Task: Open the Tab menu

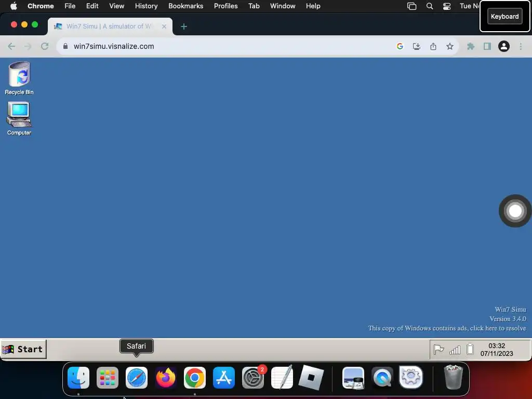Action: pos(254,6)
